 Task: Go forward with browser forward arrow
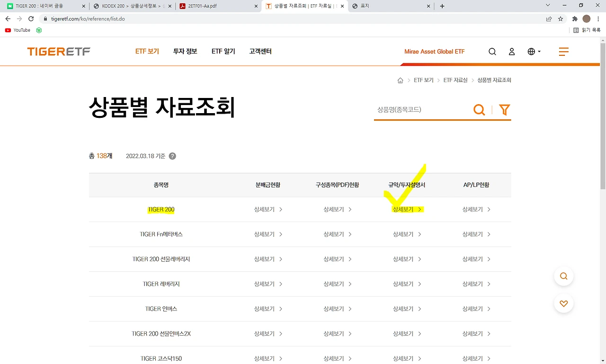click(x=19, y=19)
